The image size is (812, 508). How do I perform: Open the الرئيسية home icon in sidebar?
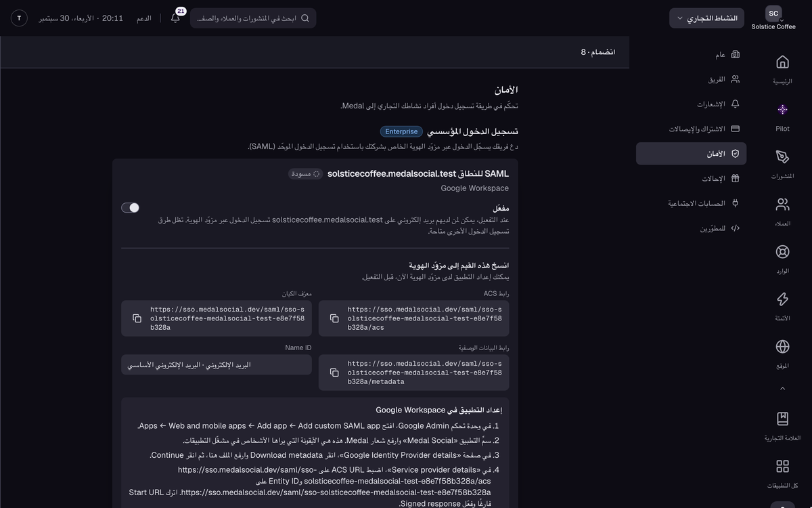tap(782, 62)
